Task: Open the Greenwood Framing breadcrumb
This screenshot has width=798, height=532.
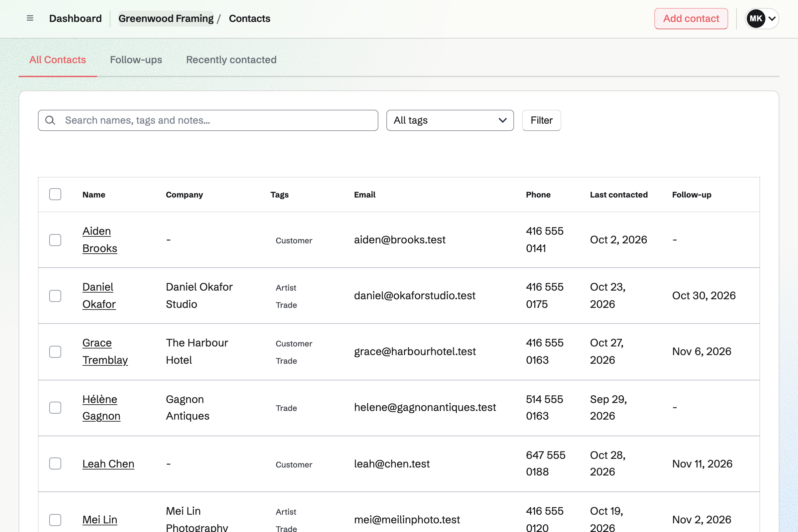Action: (x=166, y=18)
